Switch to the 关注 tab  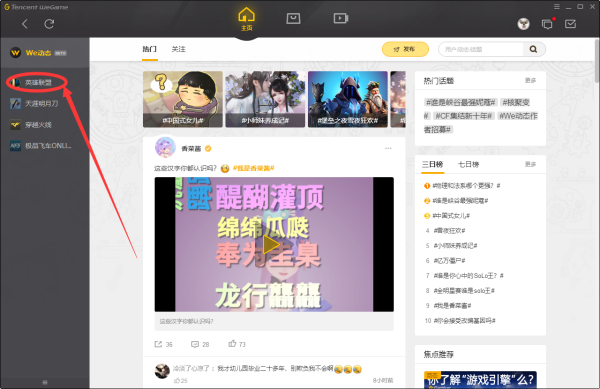pyautogui.click(x=178, y=49)
